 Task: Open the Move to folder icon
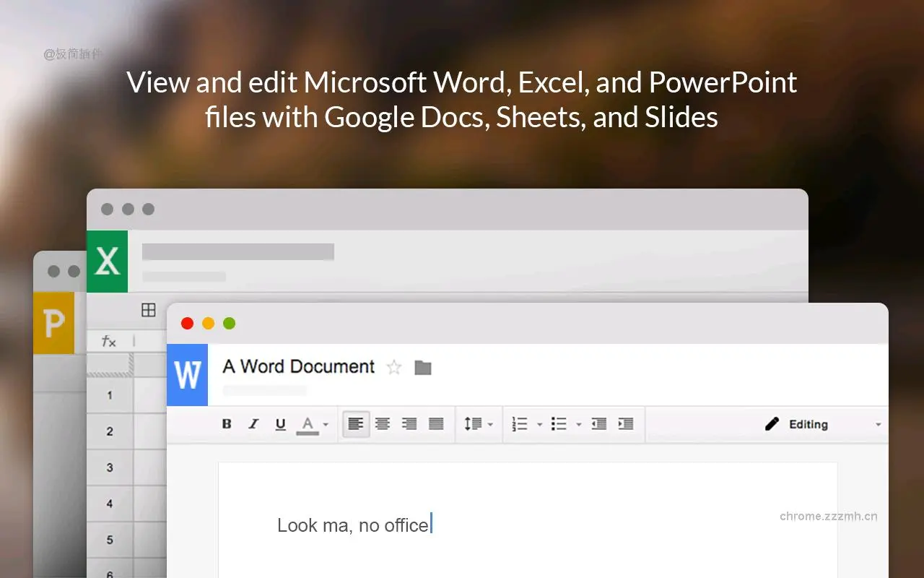tap(423, 368)
